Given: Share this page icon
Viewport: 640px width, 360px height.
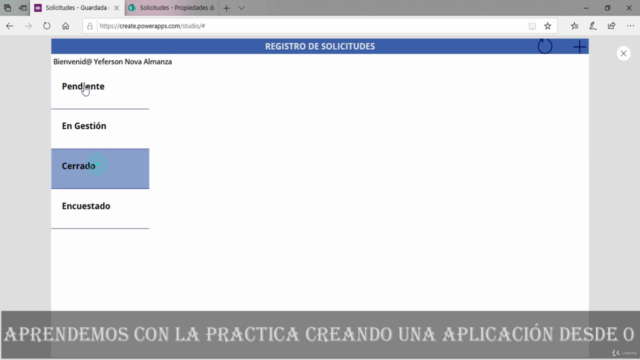Looking at the screenshot, I should click(611, 26).
